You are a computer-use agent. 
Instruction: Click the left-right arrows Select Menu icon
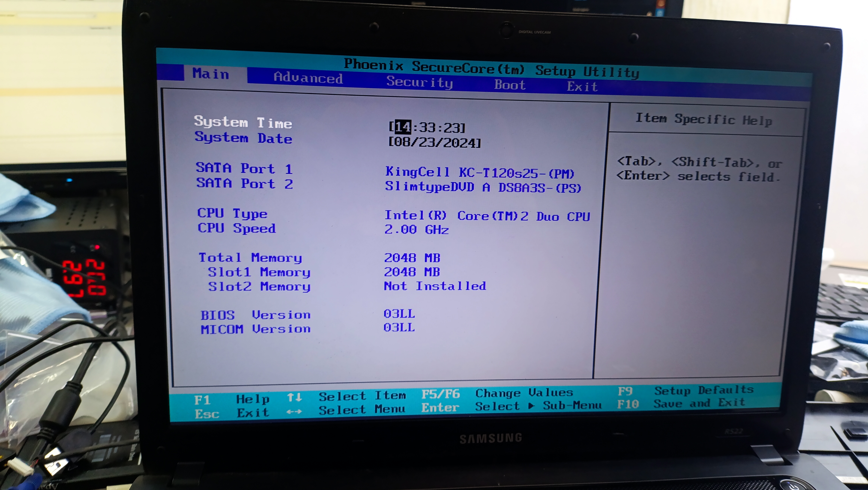click(294, 411)
